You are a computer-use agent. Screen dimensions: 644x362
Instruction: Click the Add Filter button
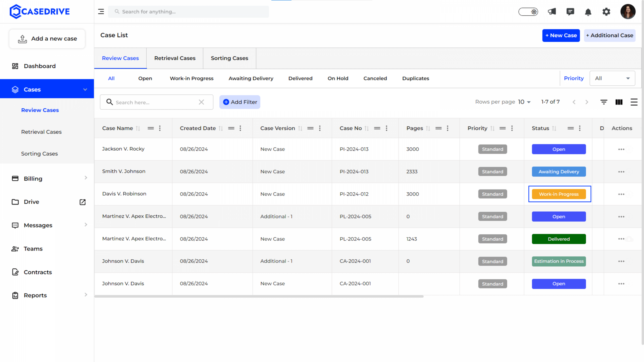tap(239, 102)
